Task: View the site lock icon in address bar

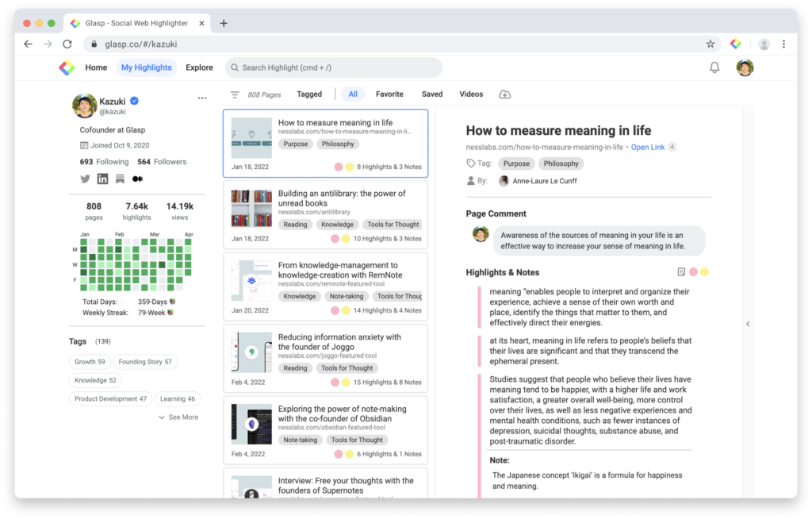Action: click(94, 44)
